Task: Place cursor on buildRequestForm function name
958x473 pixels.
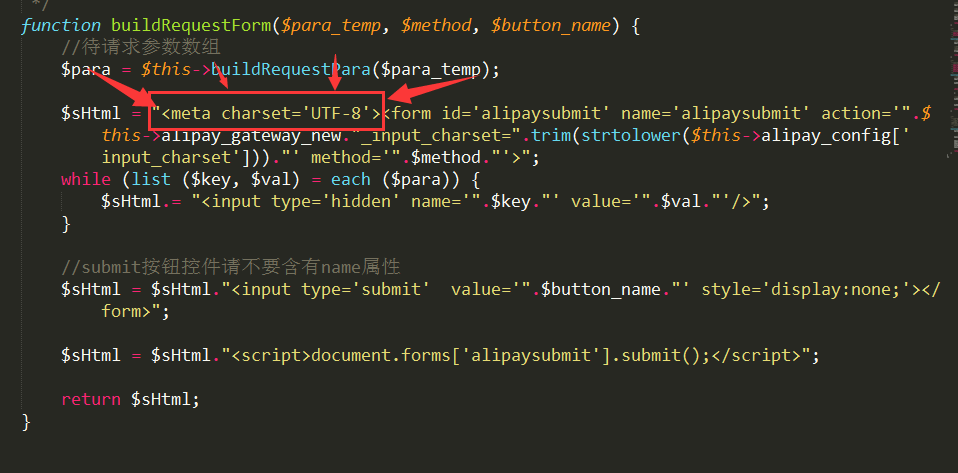Action: point(192,26)
